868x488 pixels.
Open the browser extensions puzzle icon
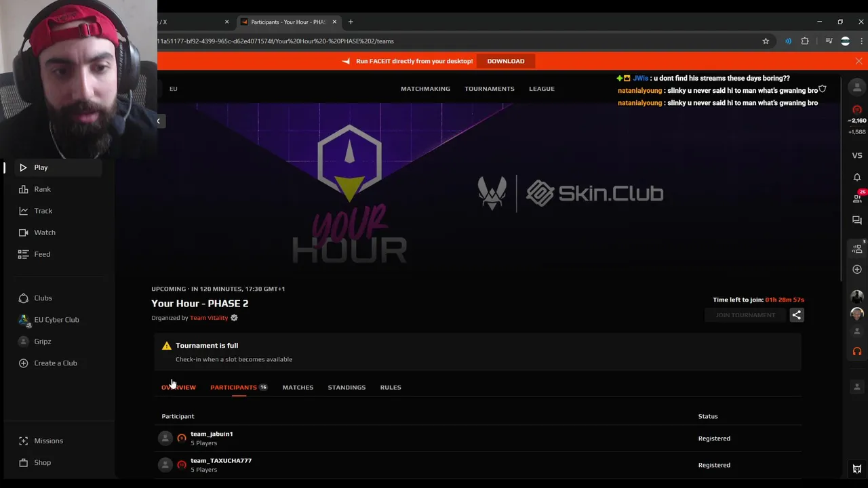point(805,41)
